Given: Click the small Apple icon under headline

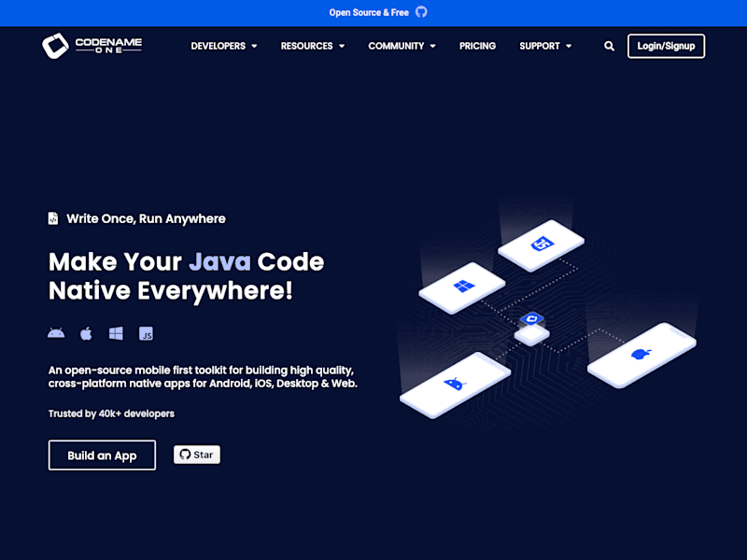Looking at the screenshot, I should coord(86,333).
